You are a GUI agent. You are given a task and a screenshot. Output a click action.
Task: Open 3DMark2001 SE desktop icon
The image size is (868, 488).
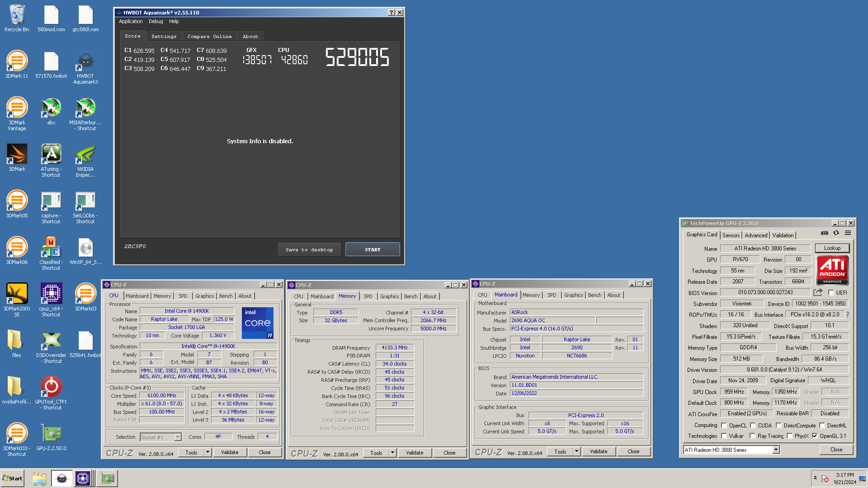17,300
